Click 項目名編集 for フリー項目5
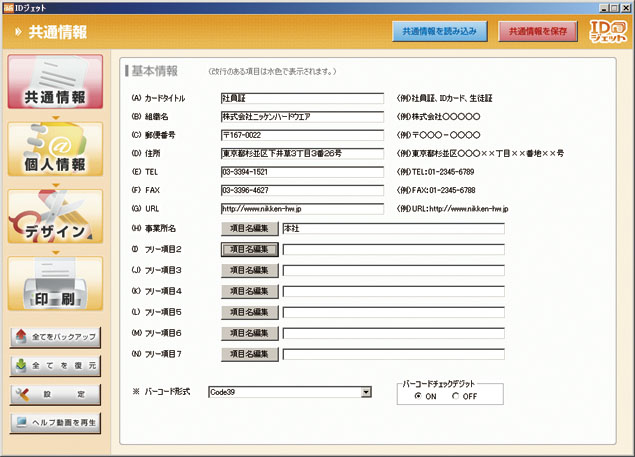Viewport: 635px width, 457px height. 249,312
